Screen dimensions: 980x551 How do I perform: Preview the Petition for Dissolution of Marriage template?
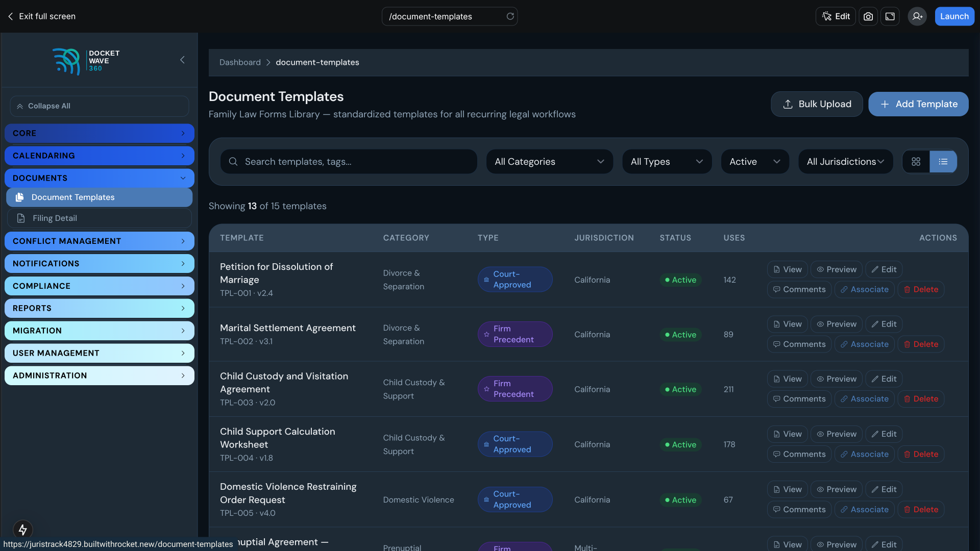click(837, 269)
